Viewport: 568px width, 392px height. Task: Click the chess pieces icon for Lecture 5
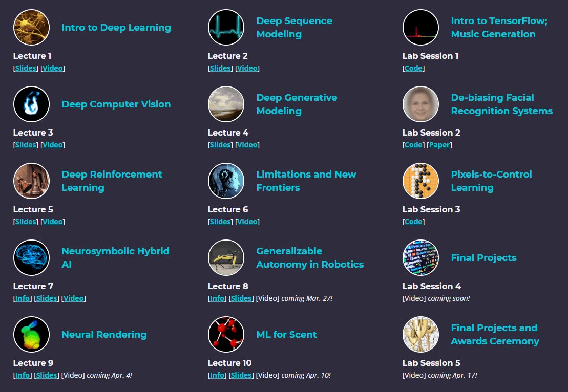click(x=32, y=181)
